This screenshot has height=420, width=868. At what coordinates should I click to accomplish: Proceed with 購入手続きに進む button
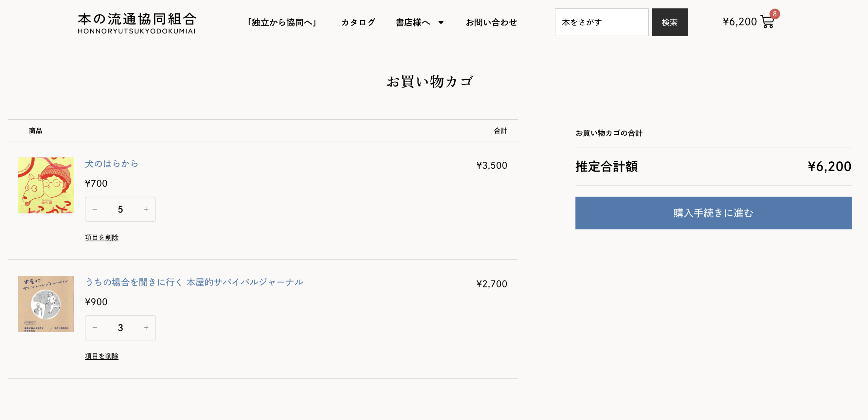pos(713,213)
